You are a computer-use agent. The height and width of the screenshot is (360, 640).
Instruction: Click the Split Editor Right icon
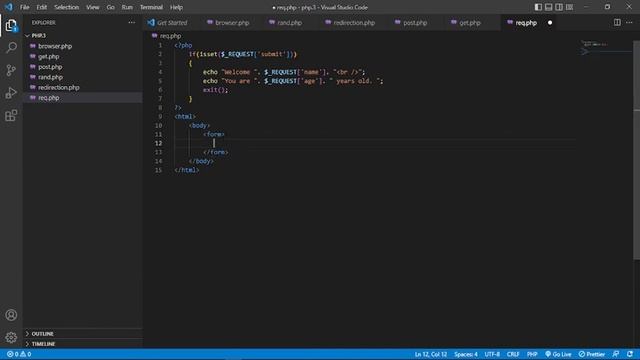click(x=617, y=23)
